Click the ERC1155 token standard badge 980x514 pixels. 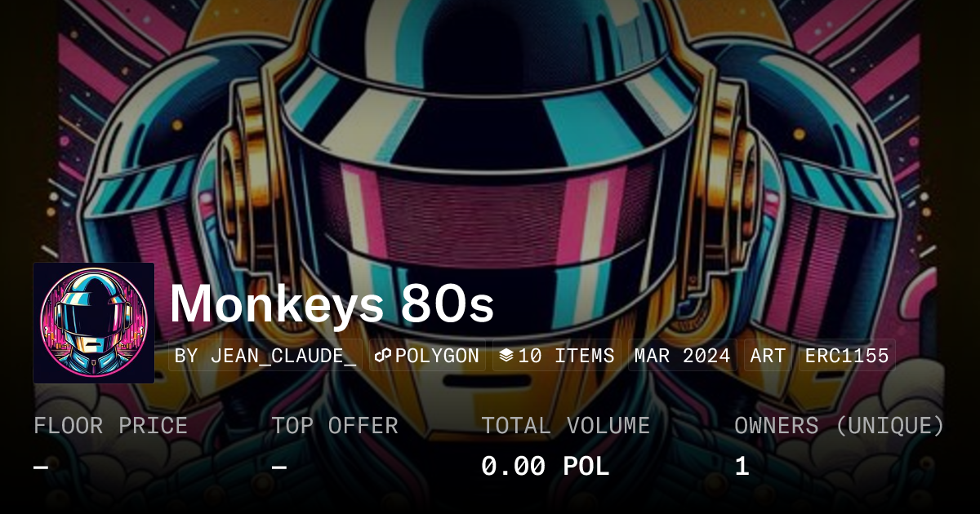coord(847,356)
